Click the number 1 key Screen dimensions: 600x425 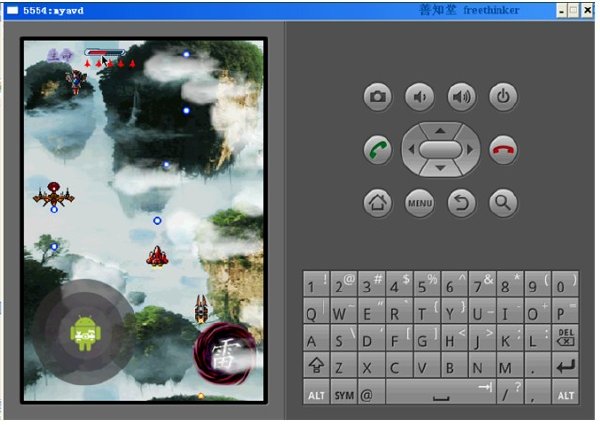[x=316, y=283]
